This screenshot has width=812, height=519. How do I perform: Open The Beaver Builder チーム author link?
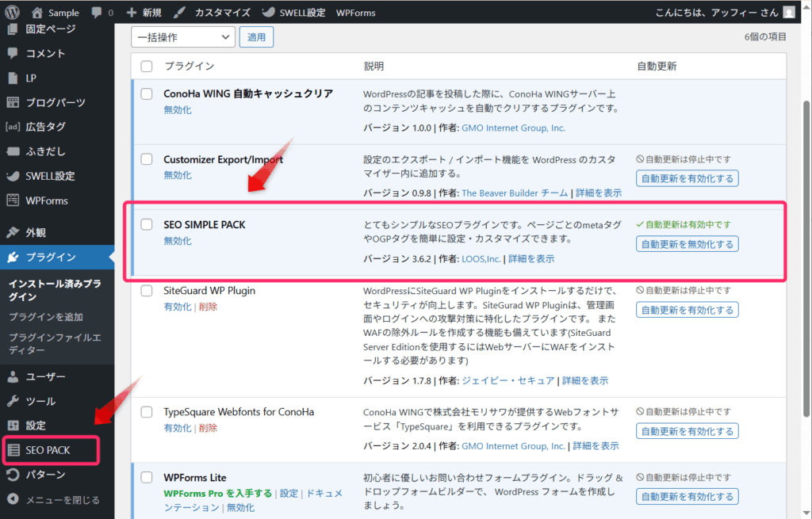515,193
